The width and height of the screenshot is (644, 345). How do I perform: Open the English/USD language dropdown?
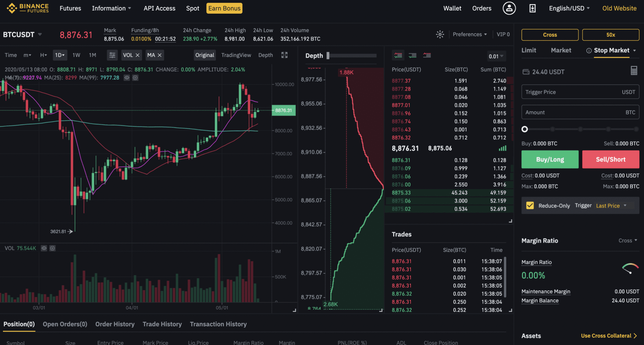point(569,8)
